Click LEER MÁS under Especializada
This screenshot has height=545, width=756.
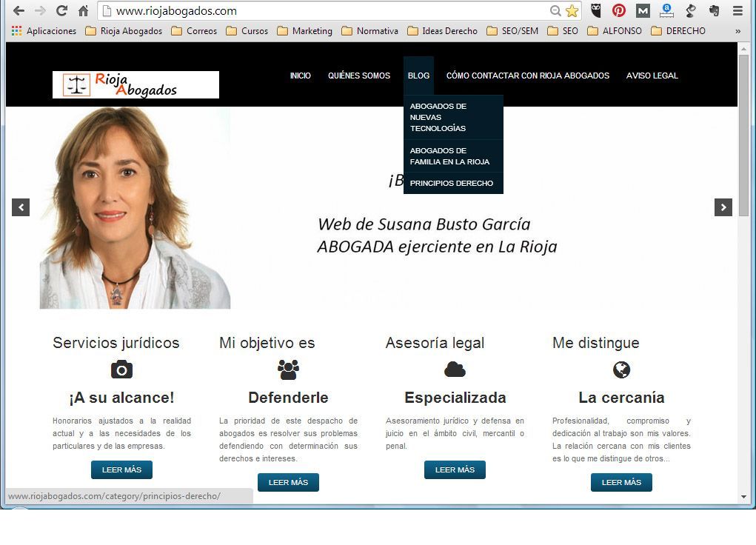(455, 469)
